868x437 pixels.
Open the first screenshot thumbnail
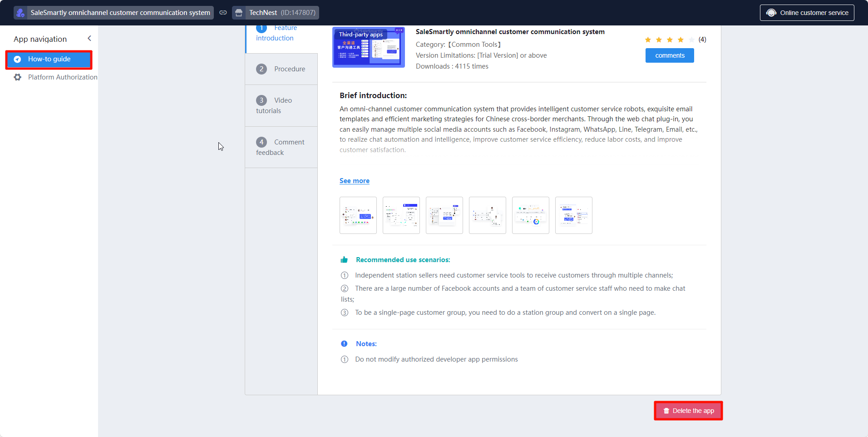(358, 215)
